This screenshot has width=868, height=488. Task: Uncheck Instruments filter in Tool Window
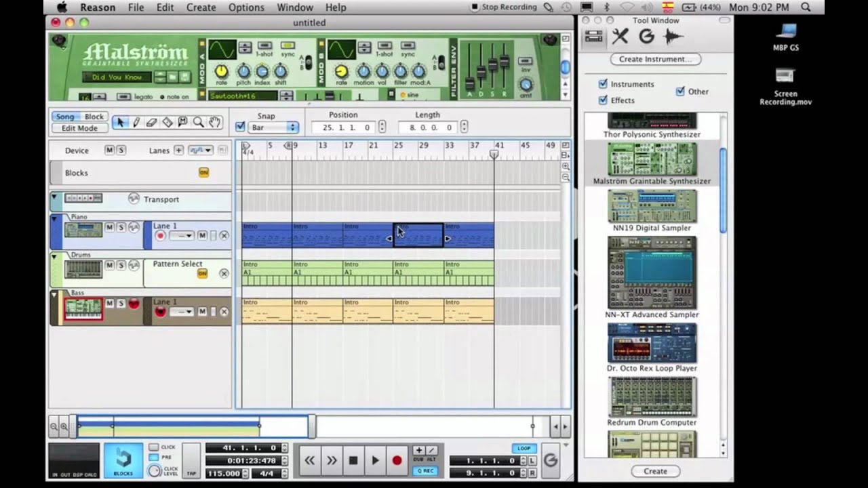coord(603,84)
